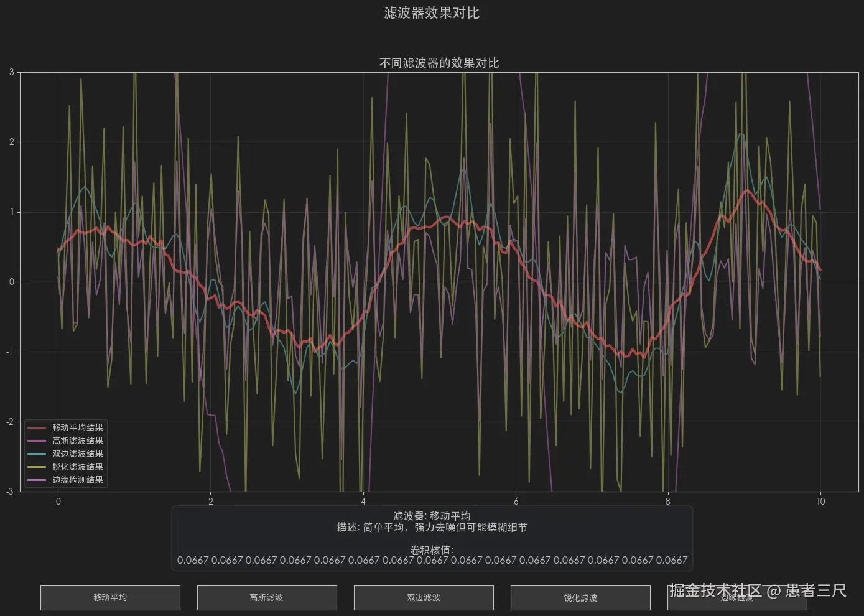The image size is (864, 616).
Task: Click x-axis tick label 10
Action: (820, 502)
